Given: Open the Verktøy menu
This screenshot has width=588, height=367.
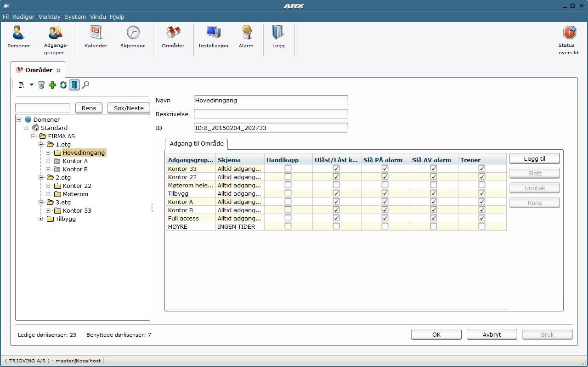Looking at the screenshot, I should [x=49, y=17].
